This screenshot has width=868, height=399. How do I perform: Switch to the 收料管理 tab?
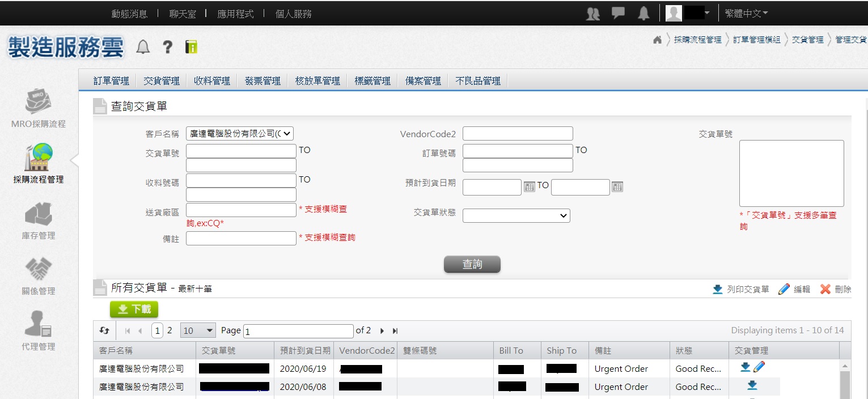212,81
